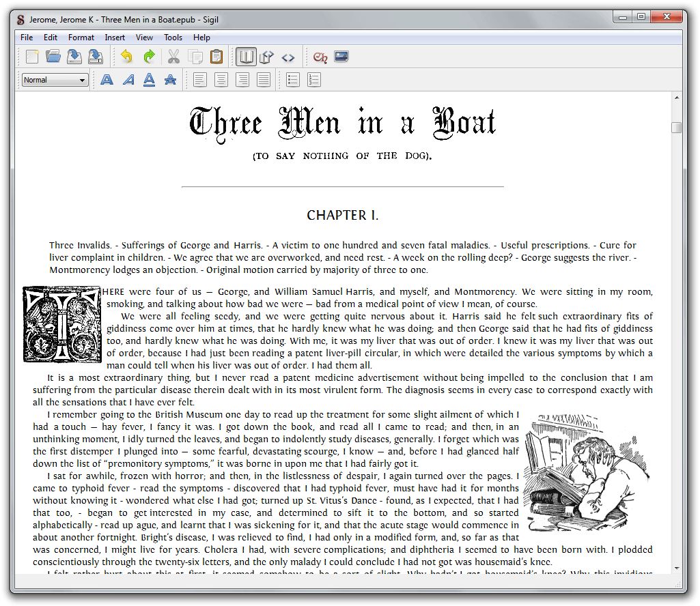Screen dimensions: 700x606
Task: Undo the last edit
Action: (x=126, y=57)
